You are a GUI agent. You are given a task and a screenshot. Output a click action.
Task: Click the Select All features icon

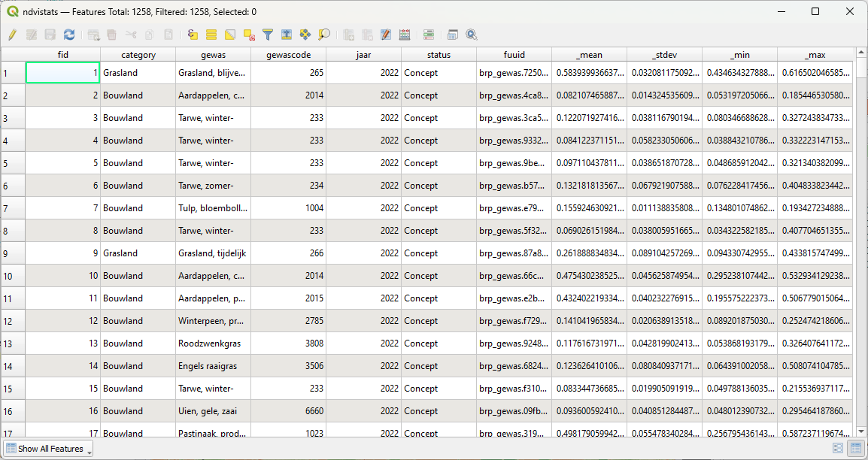click(211, 35)
